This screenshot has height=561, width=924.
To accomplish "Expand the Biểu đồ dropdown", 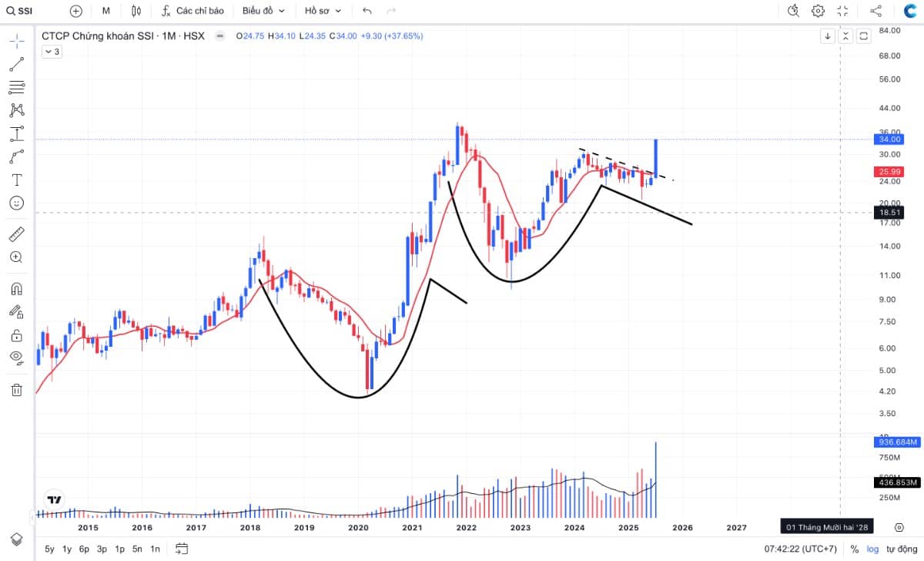I will [263, 11].
